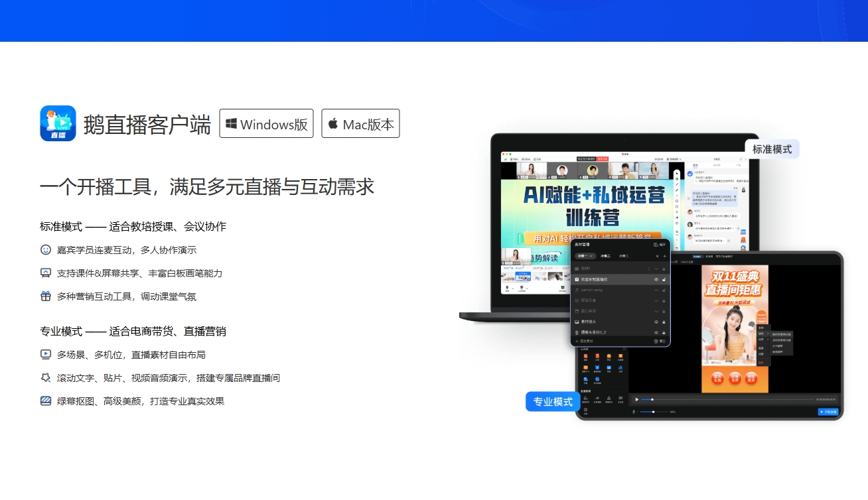
Task: Expand the Lemon song chevron
Action: pos(656,290)
